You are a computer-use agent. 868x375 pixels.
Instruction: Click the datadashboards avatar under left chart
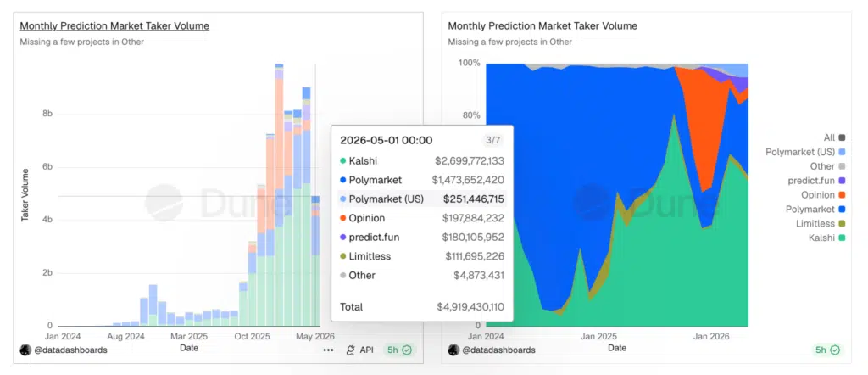click(x=25, y=350)
